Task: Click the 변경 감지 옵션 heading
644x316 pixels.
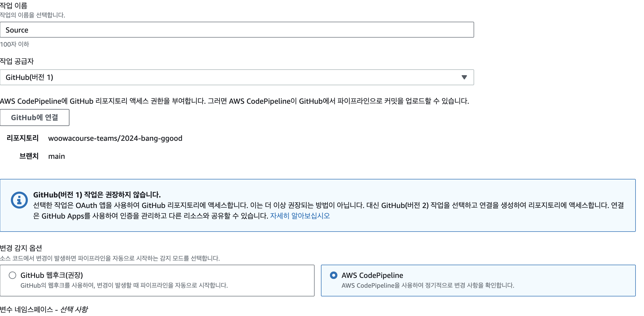Action: pyautogui.click(x=21, y=248)
